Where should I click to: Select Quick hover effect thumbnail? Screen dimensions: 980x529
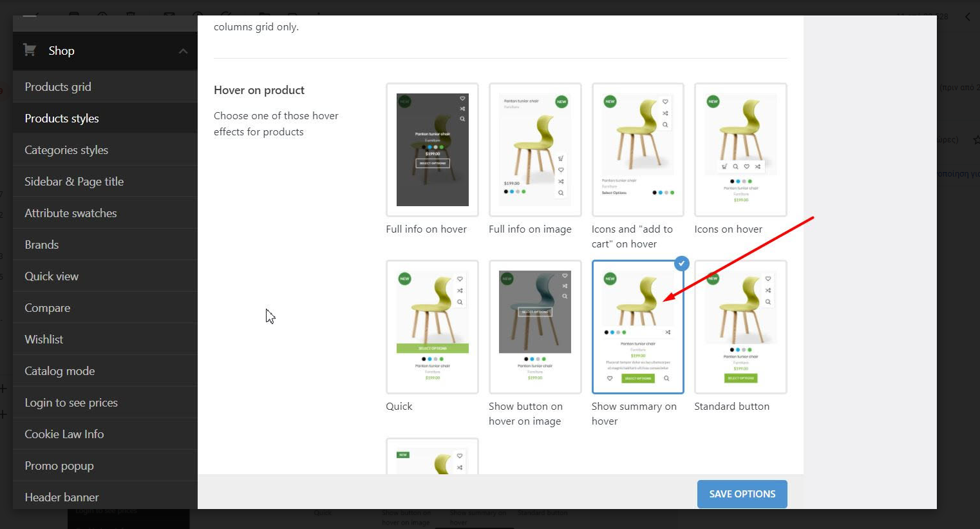pyautogui.click(x=432, y=327)
